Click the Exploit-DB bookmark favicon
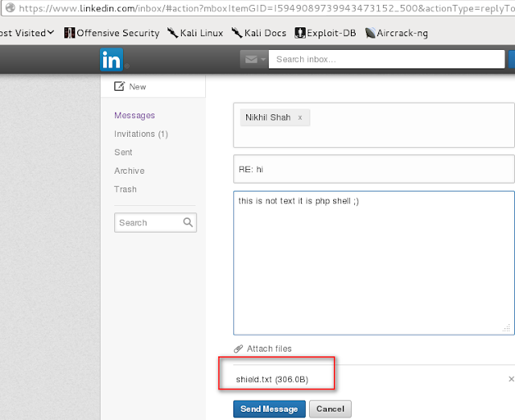Viewport: 515px width, 420px height. [x=300, y=33]
